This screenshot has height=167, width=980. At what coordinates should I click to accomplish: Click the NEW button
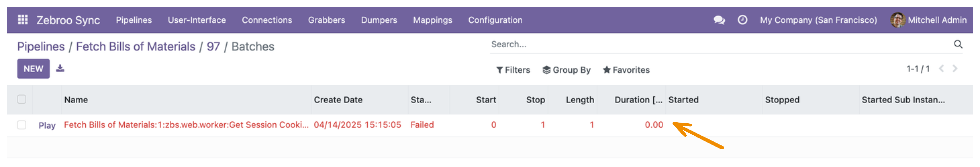[x=34, y=69]
